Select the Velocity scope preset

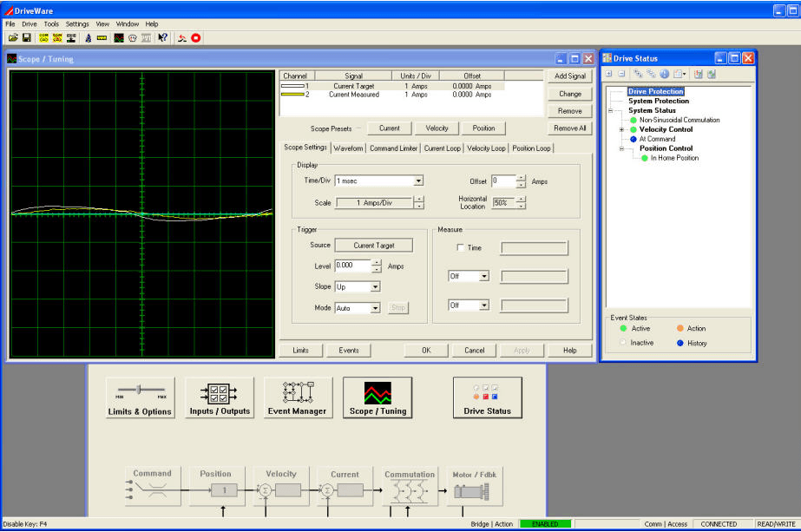pos(437,128)
